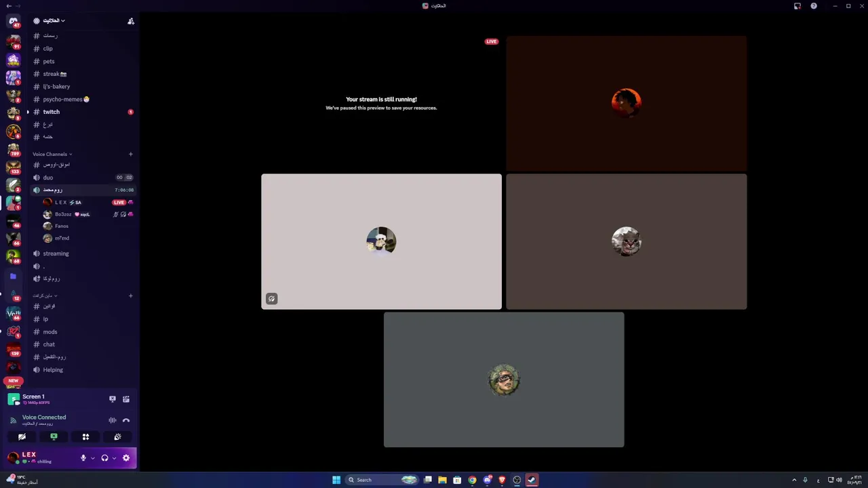This screenshot has height=488, width=868.
Task: Open the pets text channel
Action: (83, 62)
